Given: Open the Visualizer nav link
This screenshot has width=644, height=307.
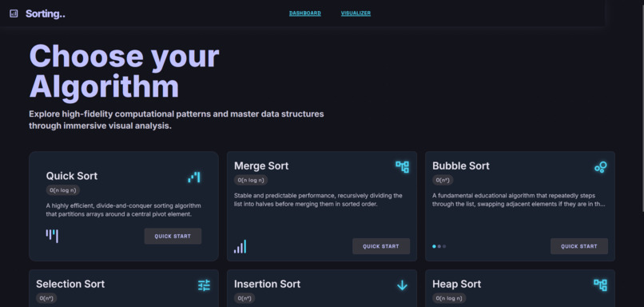Looking at the screenshot, I should point(356,13).
